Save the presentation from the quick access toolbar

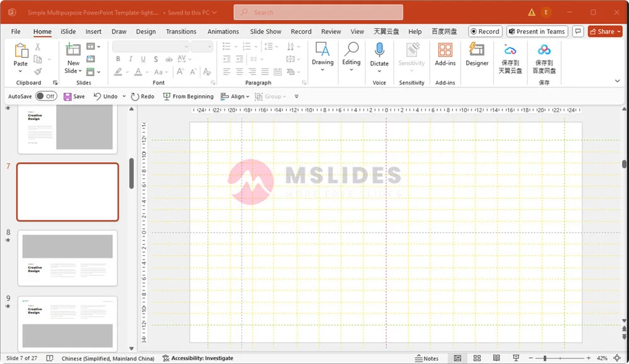tap(74, 97)
